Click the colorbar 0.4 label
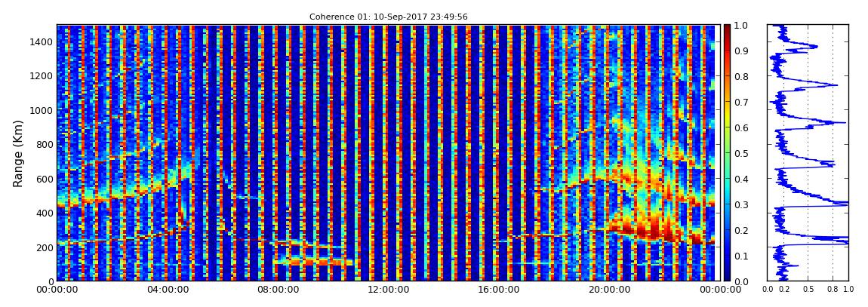Viewport: 868px width, 307px height. tap(740, 180)
